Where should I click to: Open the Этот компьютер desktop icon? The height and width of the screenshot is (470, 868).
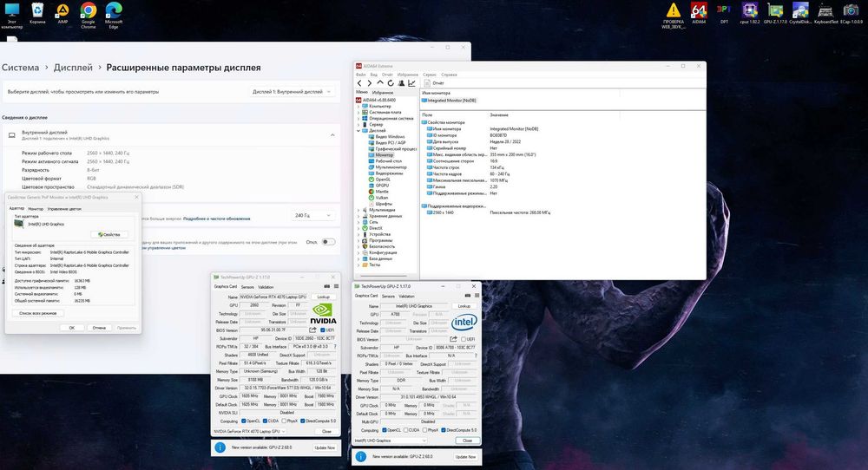(11, 15)
